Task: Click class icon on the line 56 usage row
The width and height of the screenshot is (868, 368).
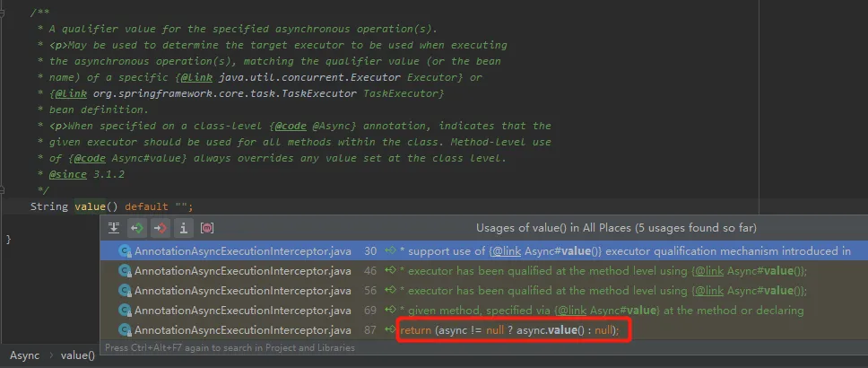Action: click(125, 291)
